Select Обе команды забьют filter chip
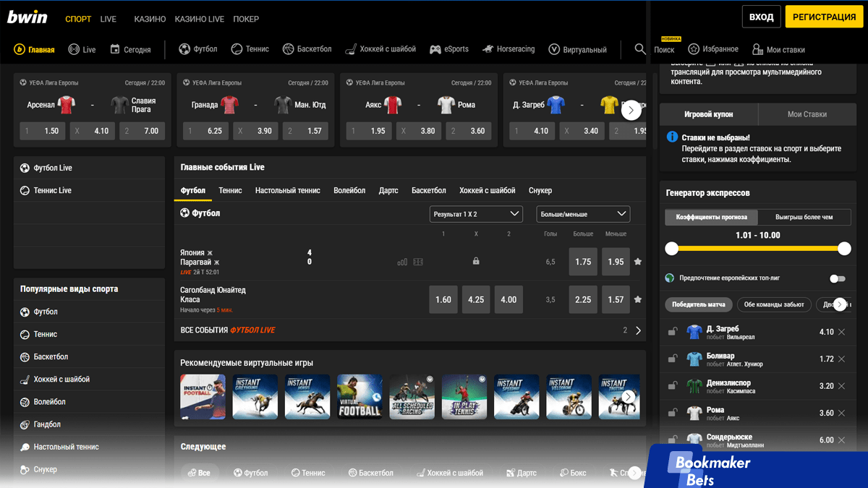The height and width of the screenshot is (488, 868). tap(774, 304)
